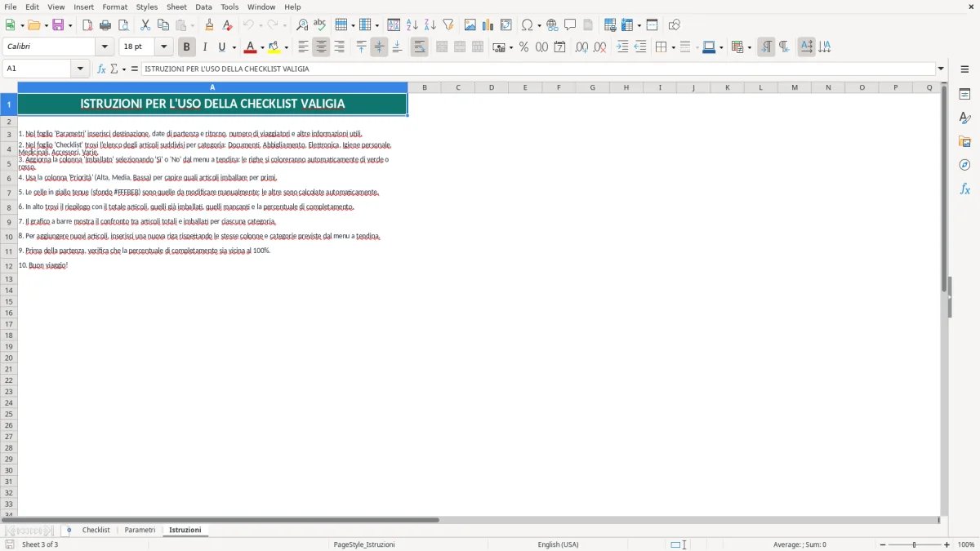Toggle Bold formatting
Viewport: 980px width, 551px height.
pos(187,47)
